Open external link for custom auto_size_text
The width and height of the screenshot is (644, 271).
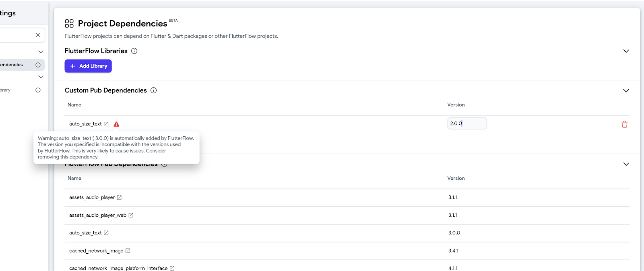(106, 124)
